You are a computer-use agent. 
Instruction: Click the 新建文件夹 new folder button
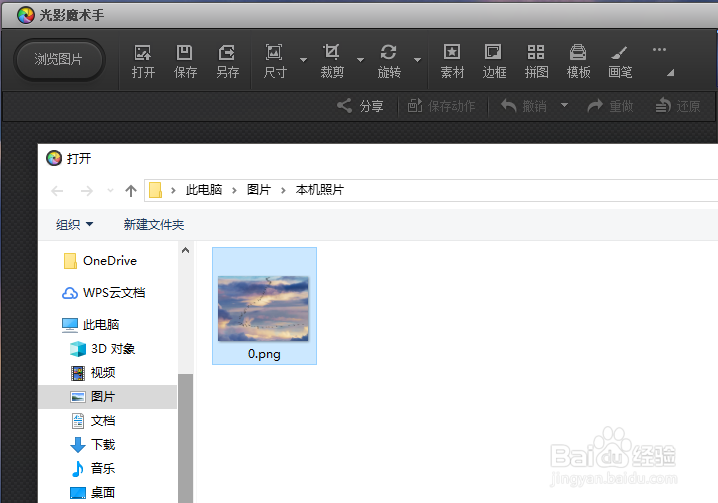coord(154,225)
